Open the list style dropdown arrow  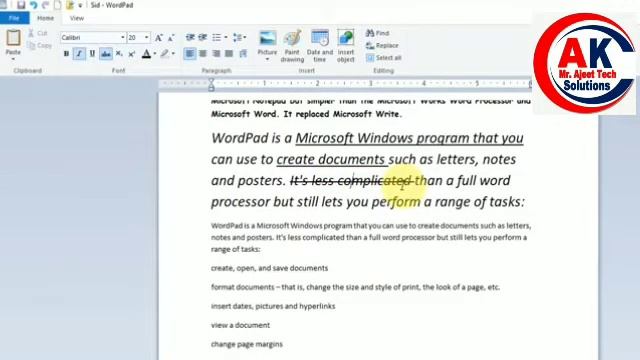(x=226, y=38)
